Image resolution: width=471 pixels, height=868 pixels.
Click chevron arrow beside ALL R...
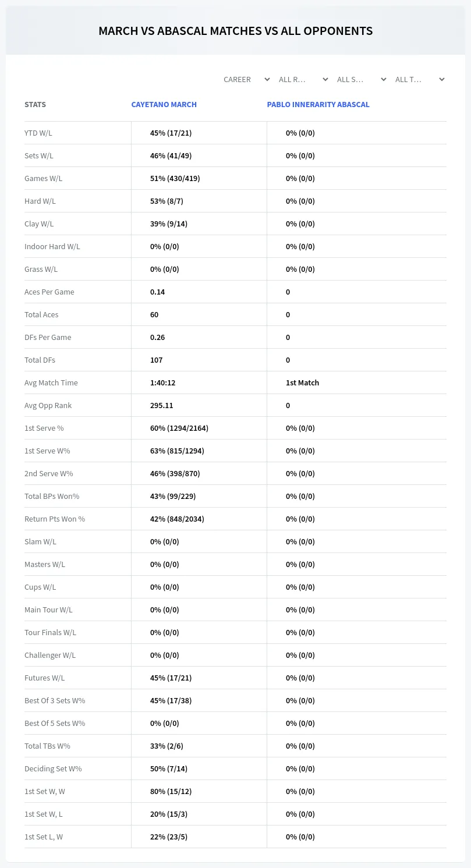[x=325, y=79]
